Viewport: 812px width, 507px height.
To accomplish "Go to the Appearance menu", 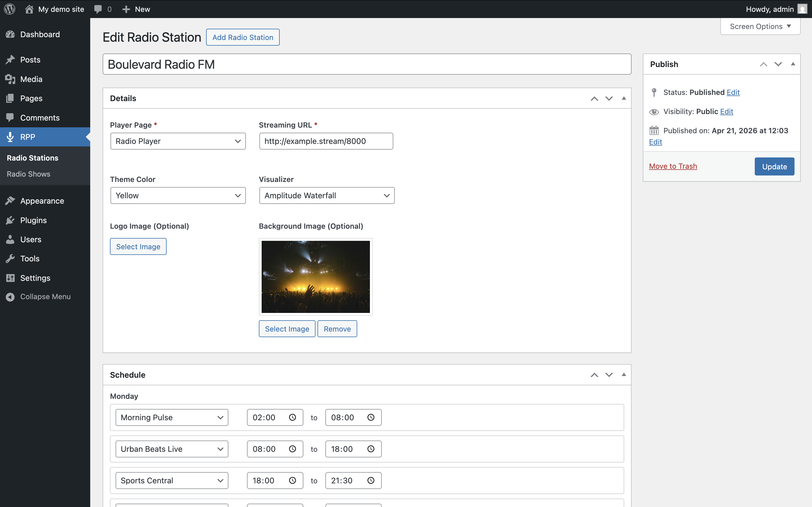I will click(x=42, y=201).
